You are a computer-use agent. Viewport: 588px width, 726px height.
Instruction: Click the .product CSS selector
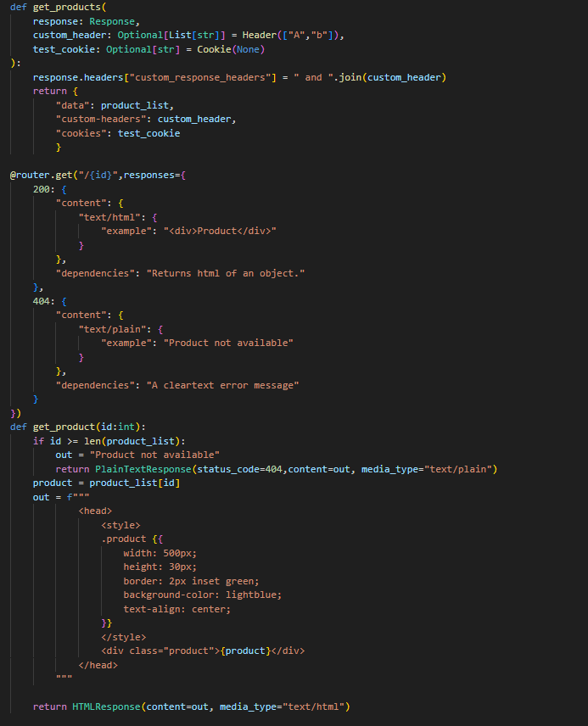[123, 539]
